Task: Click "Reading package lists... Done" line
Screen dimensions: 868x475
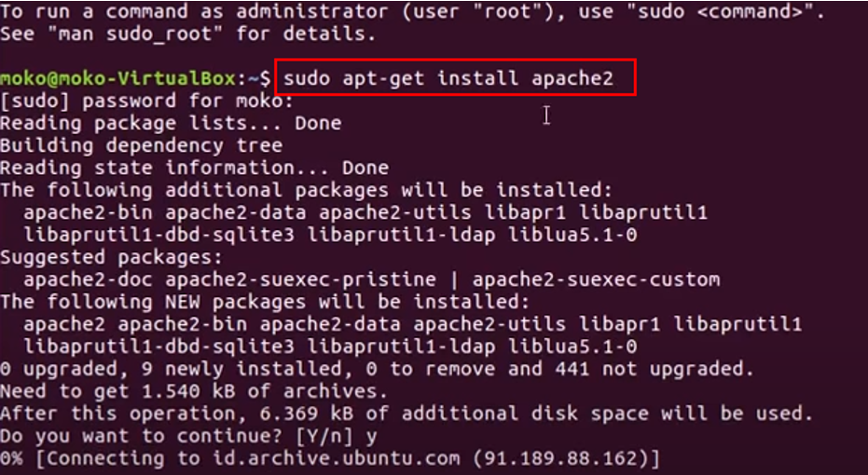Action: coord(171,123)
